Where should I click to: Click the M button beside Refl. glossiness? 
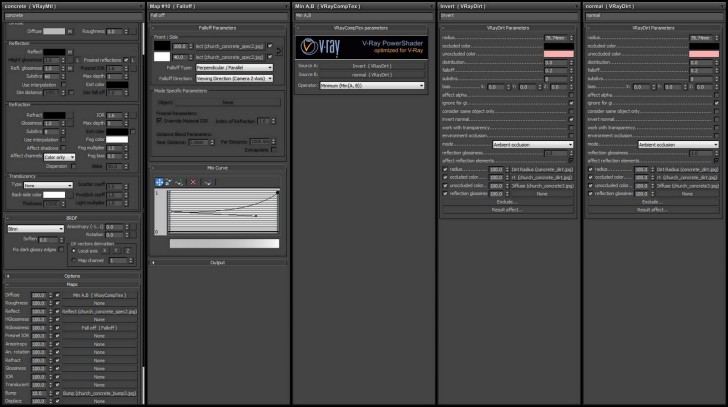click(70, 68)
